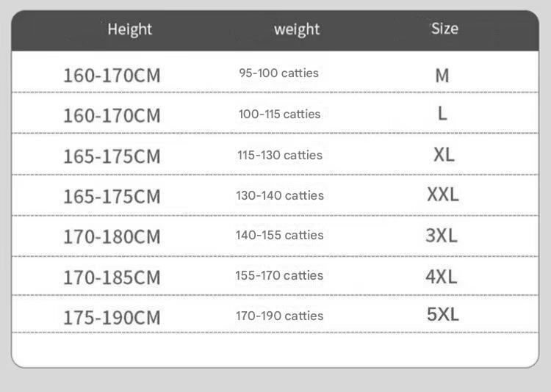This screenshot has width=551, height=392.
Task: Choose the XL size cell
Action: click(x=444, y=155)
